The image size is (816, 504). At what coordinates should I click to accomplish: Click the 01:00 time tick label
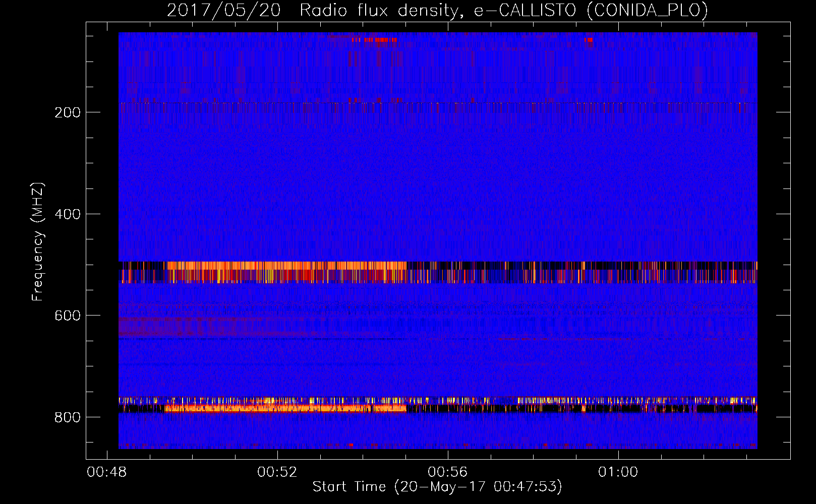point(618,472)
